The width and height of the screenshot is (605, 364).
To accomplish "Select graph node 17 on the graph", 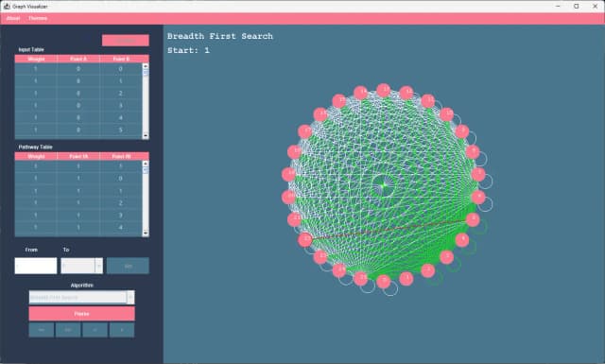I will pos(305,131).
